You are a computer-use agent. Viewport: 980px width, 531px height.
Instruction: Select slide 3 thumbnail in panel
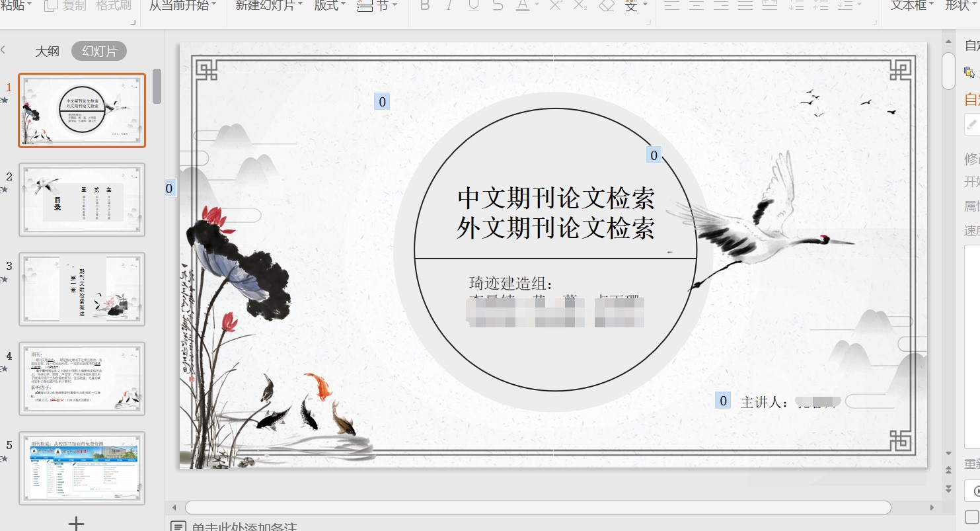82,289
